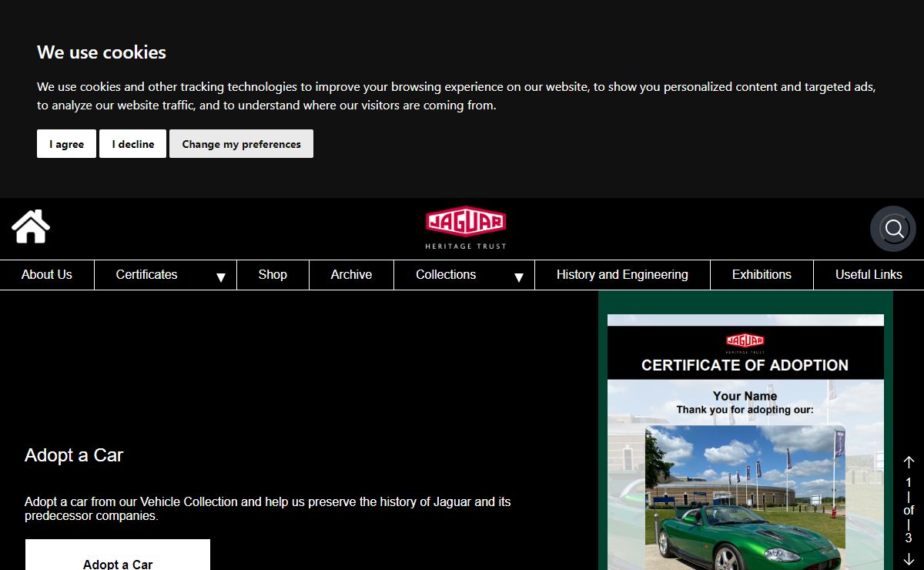Click Change my preferences button
Screen dimensions: 924x570
[x=241, y=144]
